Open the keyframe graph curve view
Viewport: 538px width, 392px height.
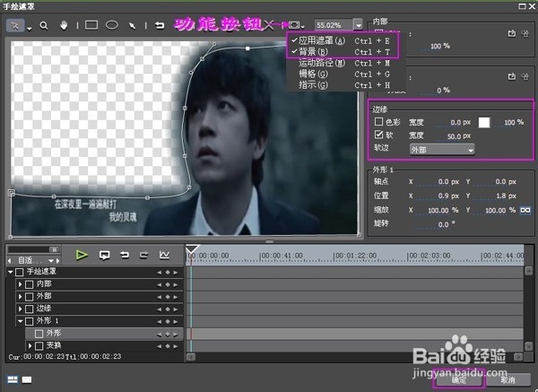164,255
